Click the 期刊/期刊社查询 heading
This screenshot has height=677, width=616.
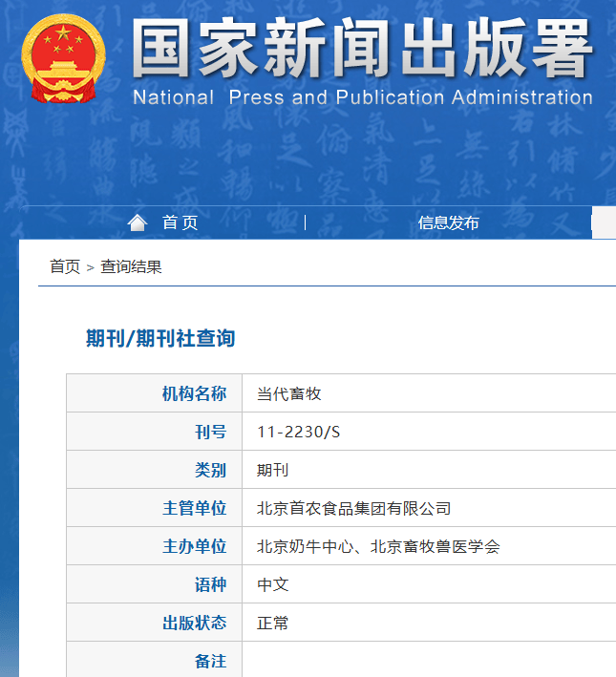point(160,338)
